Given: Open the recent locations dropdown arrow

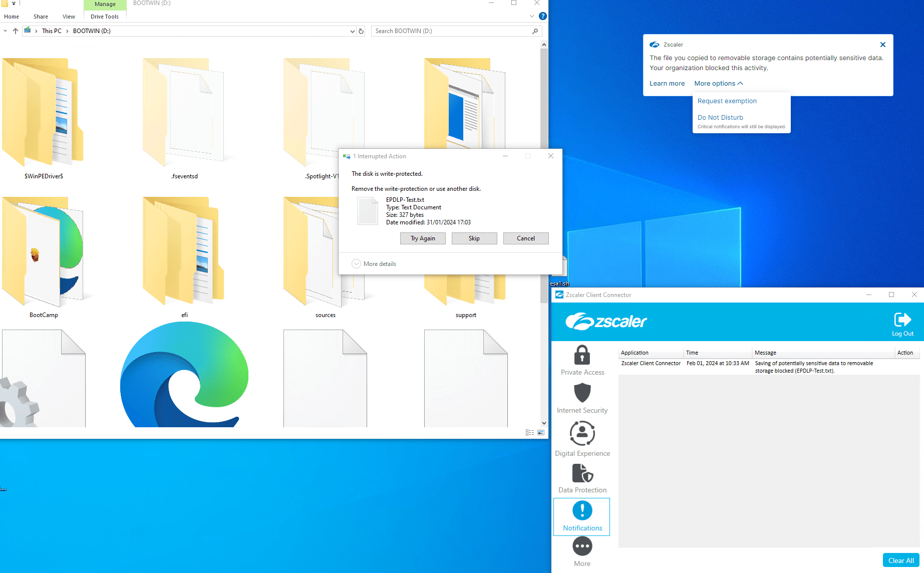Looking at the screenshot, I should click(x=6, y=31).
